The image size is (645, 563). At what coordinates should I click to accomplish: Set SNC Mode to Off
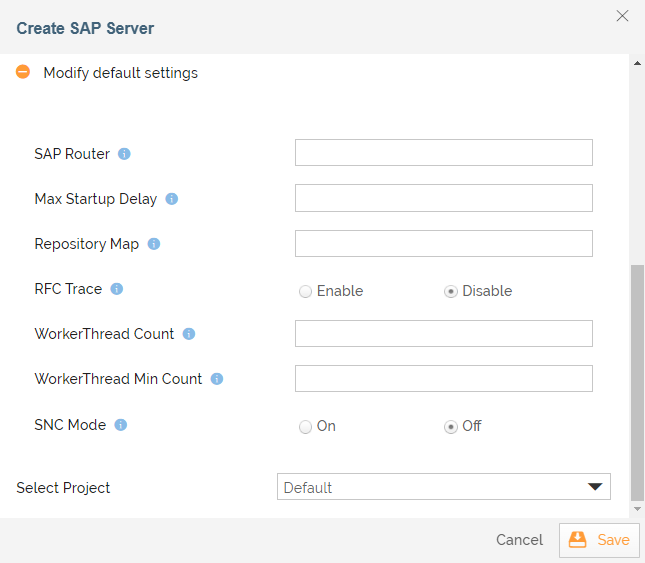tap(451, 427)
